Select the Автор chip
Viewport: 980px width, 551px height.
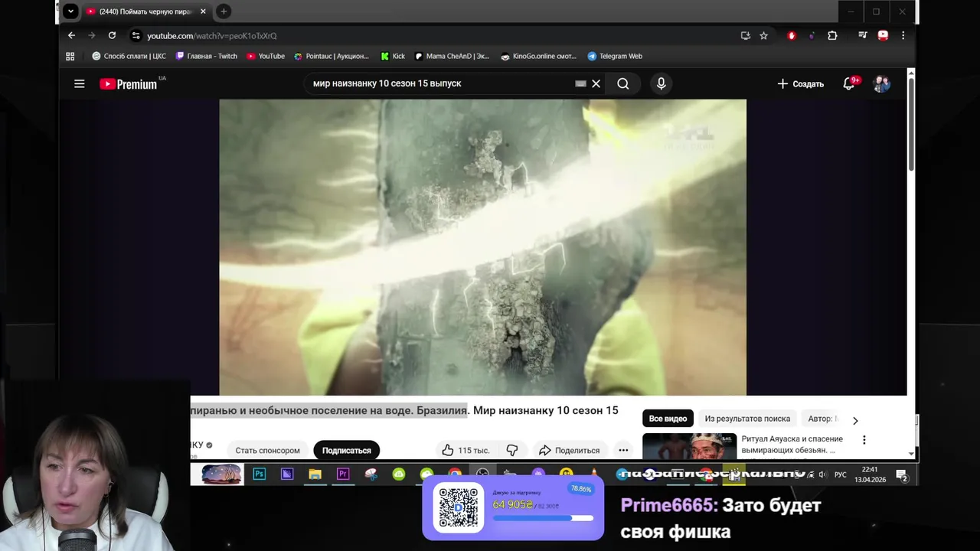(823, 419)
